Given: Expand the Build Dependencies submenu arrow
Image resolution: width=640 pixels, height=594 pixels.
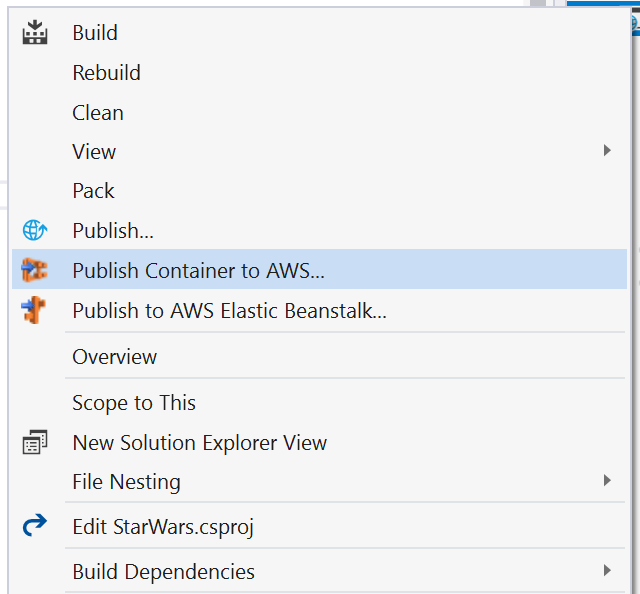Looking at the screenshot, I should tap(607, 571).
